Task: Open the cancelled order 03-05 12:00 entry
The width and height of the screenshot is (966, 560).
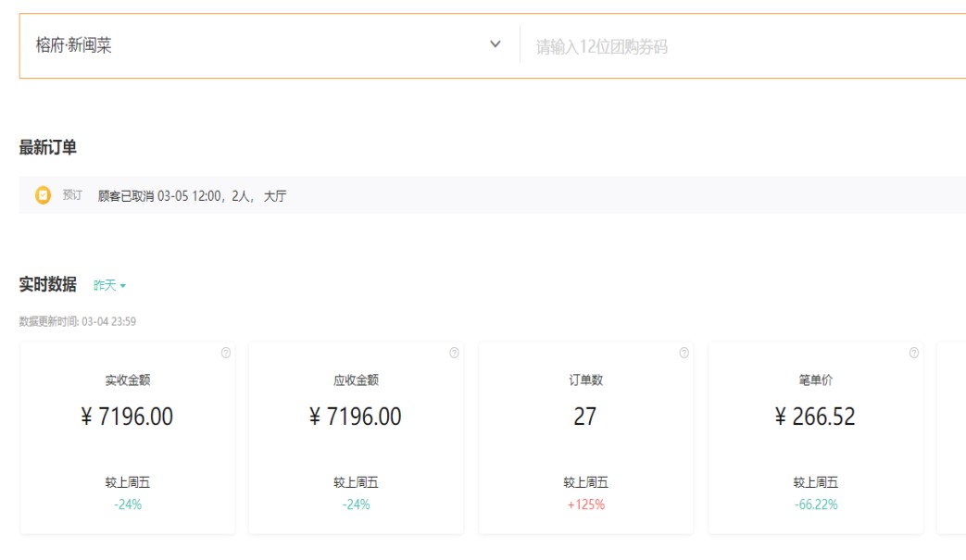Action: (192, 196)
